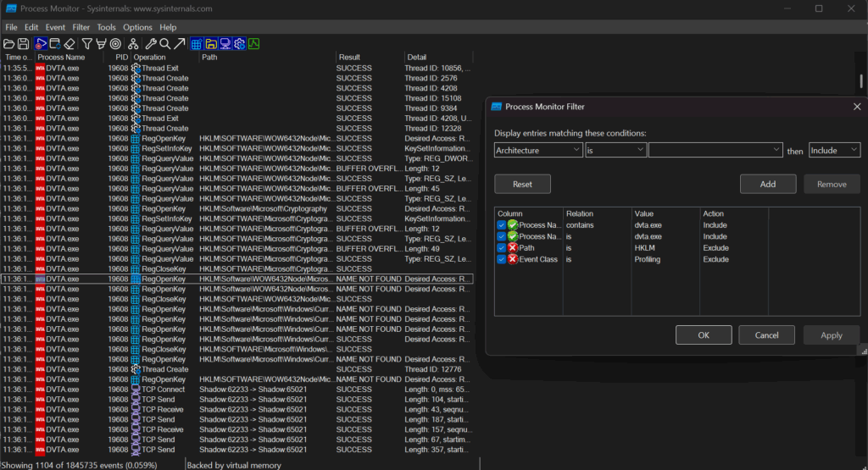Image resolution: width=868 pixels, height=470 pixels.
Task: Click the Highlight marker toolbar icon
Action: coord(101,43)
